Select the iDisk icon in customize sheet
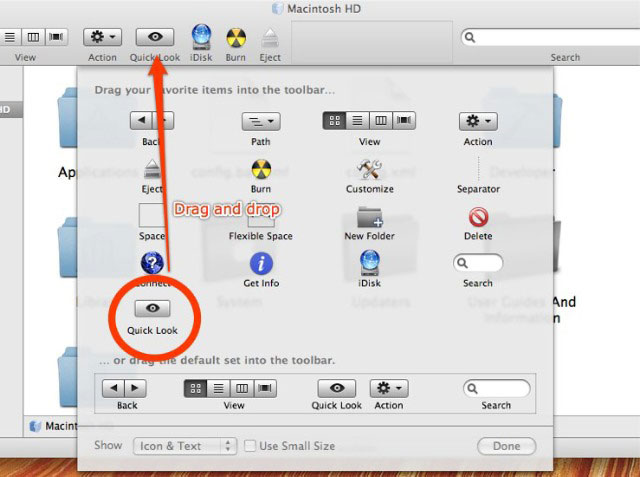The width and height of the screenshot is (640, 477). [x=370, y=262]
